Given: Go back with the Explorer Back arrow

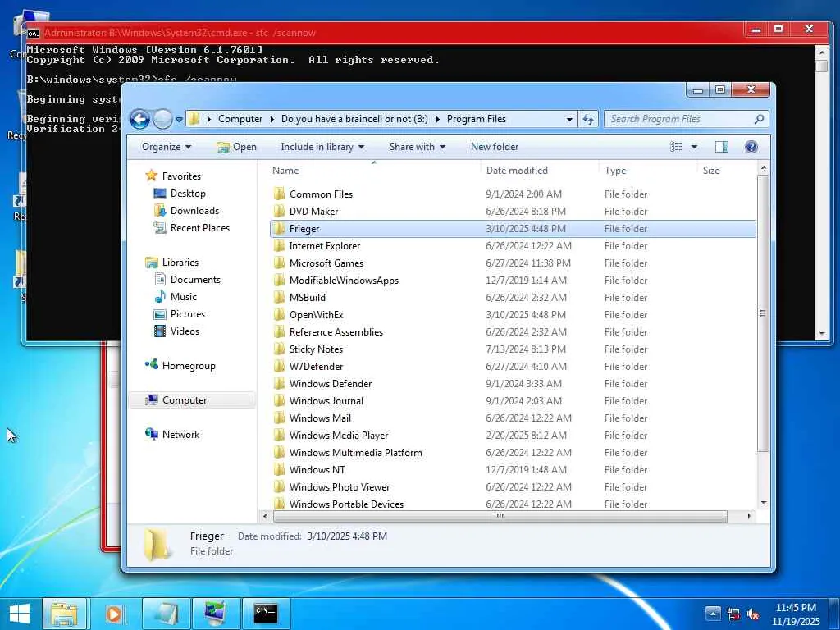Looking at the screenshot, I should [x=139, y=119].
